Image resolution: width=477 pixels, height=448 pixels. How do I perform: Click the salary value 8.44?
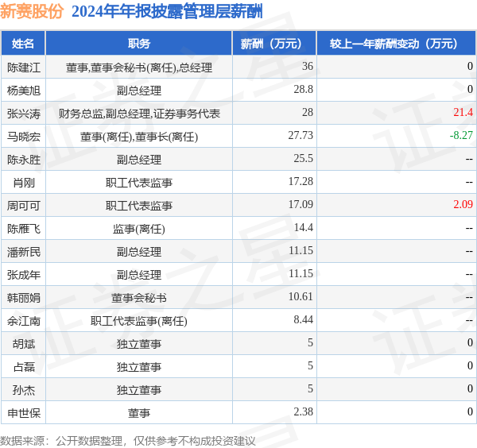(304, 320)
